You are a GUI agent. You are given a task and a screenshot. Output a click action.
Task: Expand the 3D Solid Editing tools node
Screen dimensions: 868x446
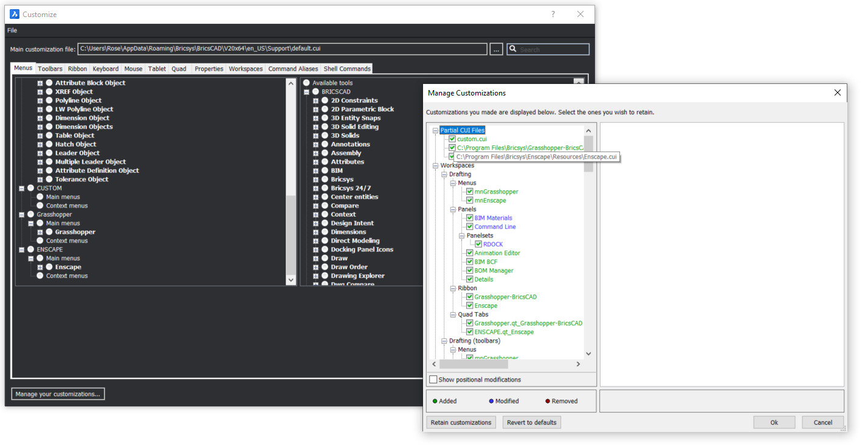pyautogui.click(x=316, y=127)
